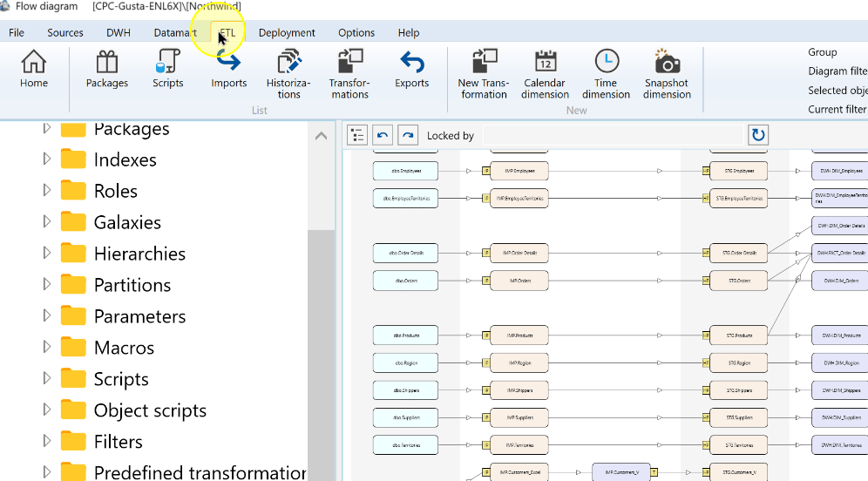The image size is (868, 481).
Task: Select the IMP.Customers_Excel node
Action: click(x=519, y=472)
